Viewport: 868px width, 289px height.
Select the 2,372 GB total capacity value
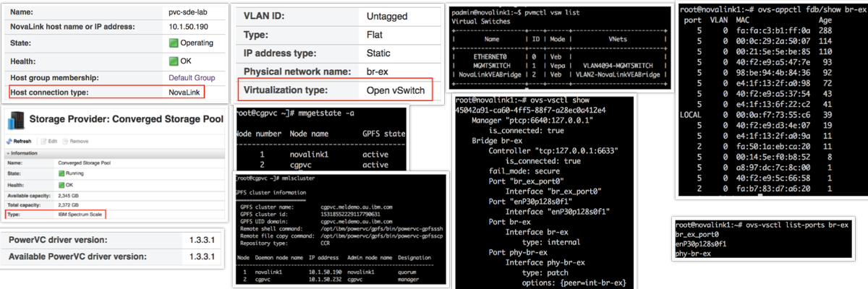[x=67, y=204]
